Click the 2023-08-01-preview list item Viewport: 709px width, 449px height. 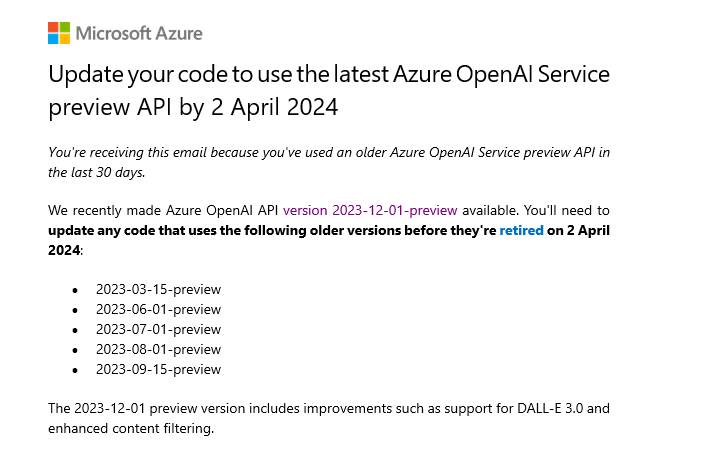[158, 349]
